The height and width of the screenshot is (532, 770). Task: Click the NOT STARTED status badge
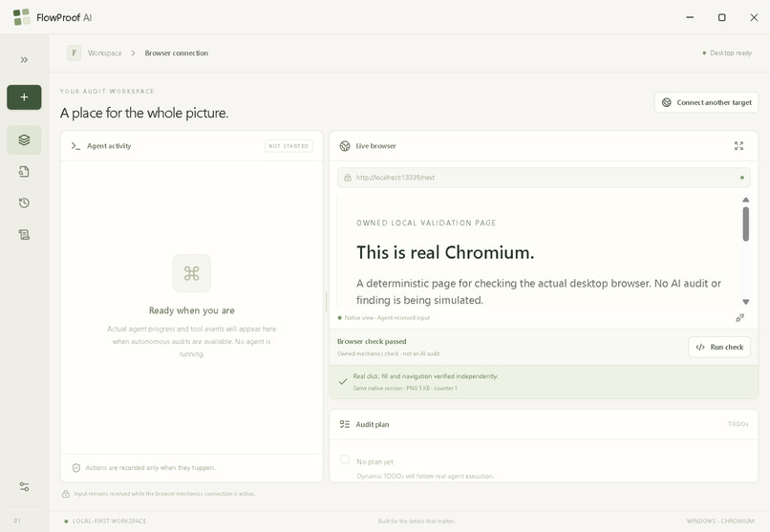(x=289, y=146)
